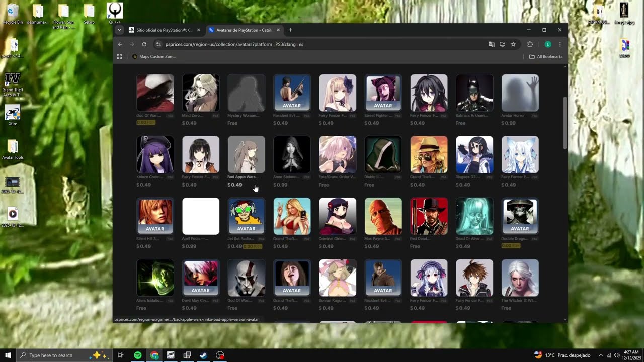Screen dimensions: 644x362
Task: Close the Sitio oficial de PlayStation tab
Action: pyautogui.click(x=198, y=30)
